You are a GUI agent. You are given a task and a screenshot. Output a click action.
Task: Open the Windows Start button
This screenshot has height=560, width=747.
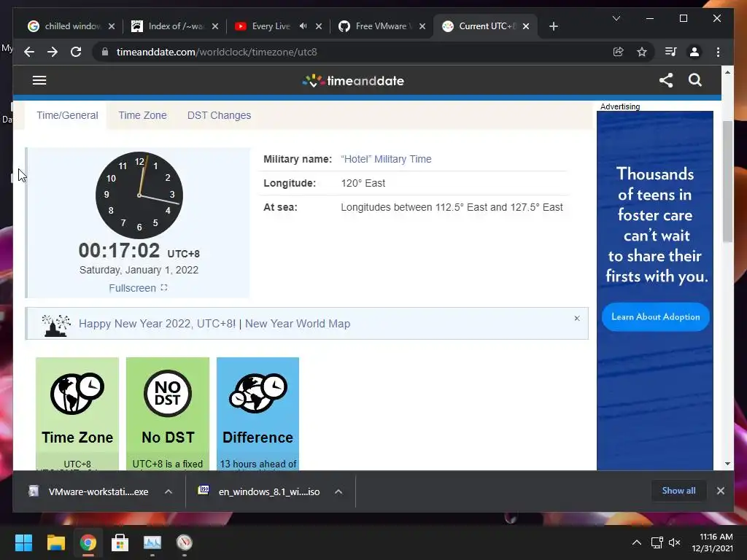pyautogui.click(x=23, y=542)
